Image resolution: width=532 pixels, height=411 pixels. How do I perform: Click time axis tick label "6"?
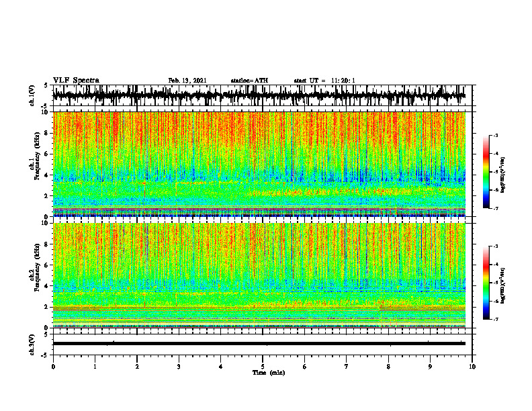pos(304,367)
